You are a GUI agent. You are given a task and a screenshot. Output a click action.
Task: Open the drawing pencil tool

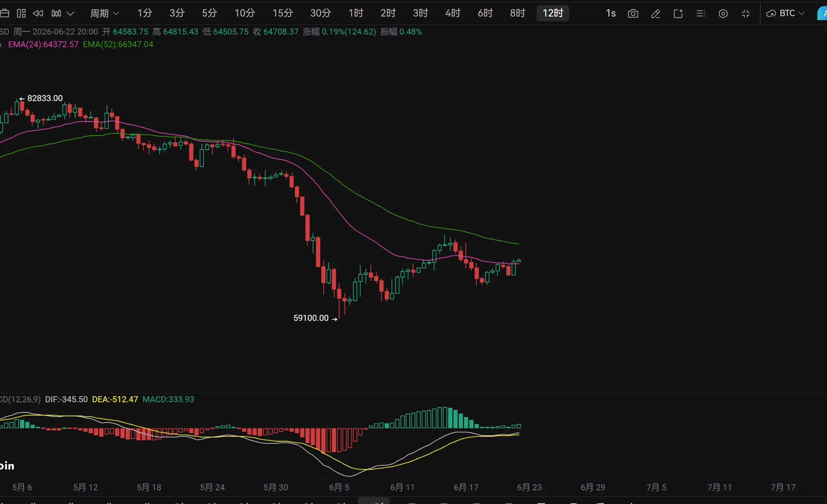tap(656, 14)
